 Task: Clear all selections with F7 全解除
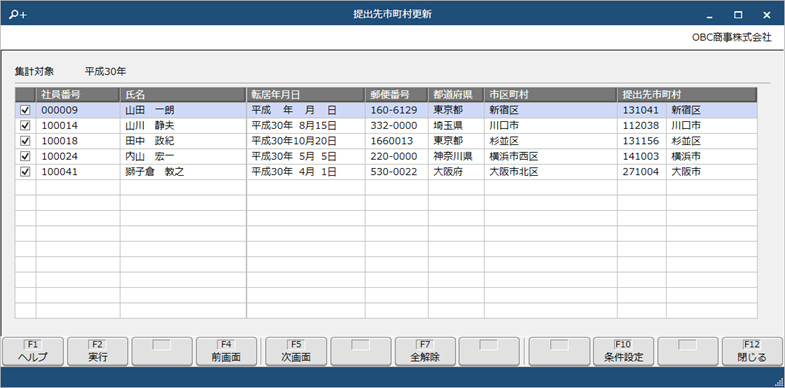[x=425, y=351]
